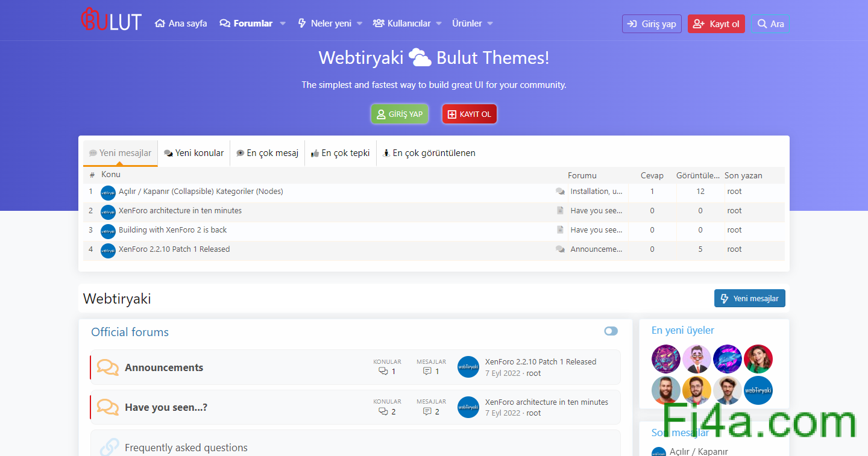The width and height of the screenshot is (868, 456).
Task: Expand the Kullanıcılar dropdown arrow
Action: tap(439, 23)
